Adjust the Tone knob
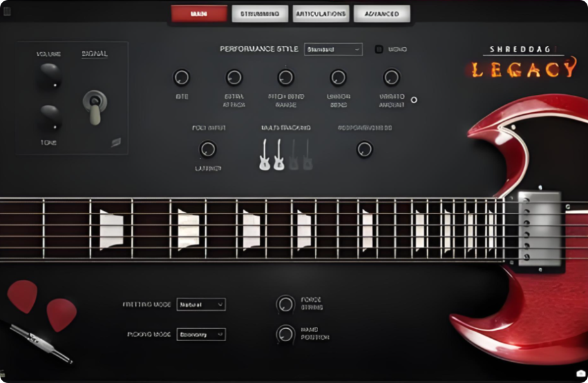The height and width of the screenshot is (383, 588). pos(50,117)
